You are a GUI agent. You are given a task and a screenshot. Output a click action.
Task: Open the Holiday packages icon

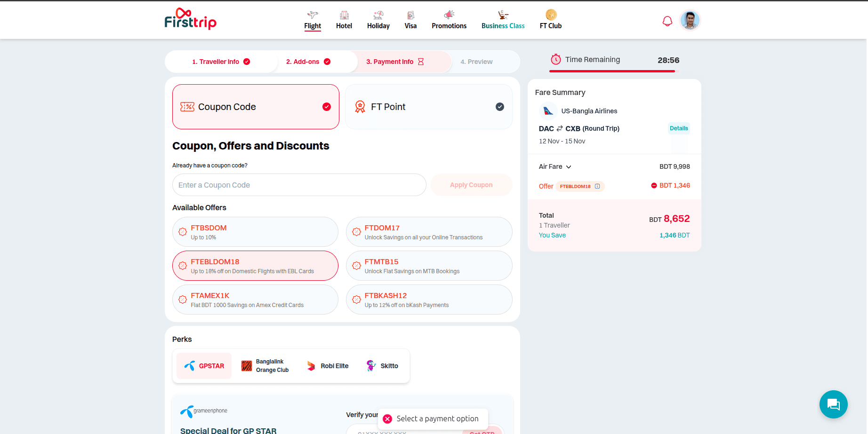378,14
